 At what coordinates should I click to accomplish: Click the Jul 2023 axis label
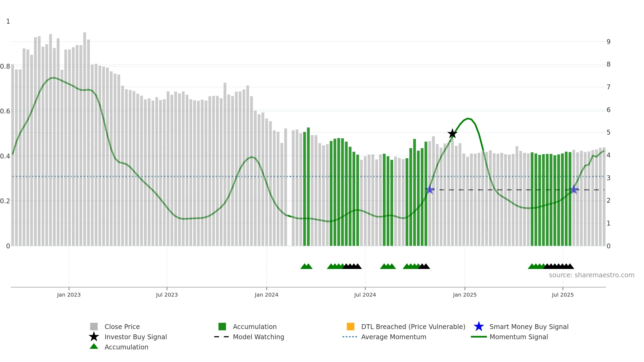click(x=167, y=295)
